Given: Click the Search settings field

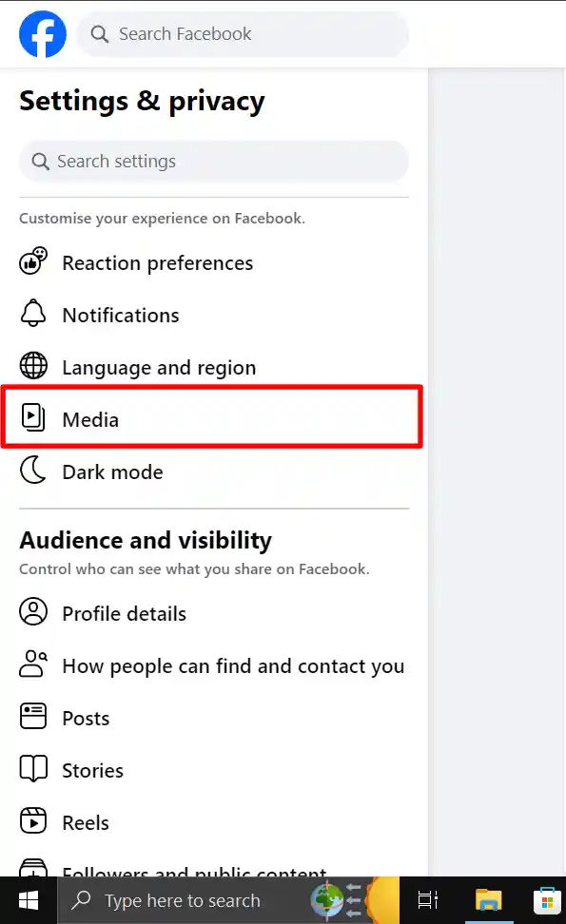Looking at the screenshot, I should point(213,161).
